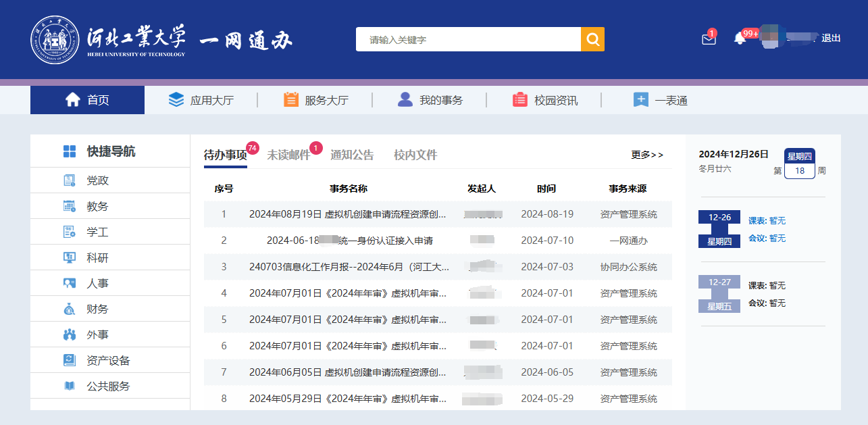Click the 更多>> link above the task list
The height and width of the screenshot is (425, 868).
tap(646, 154)
